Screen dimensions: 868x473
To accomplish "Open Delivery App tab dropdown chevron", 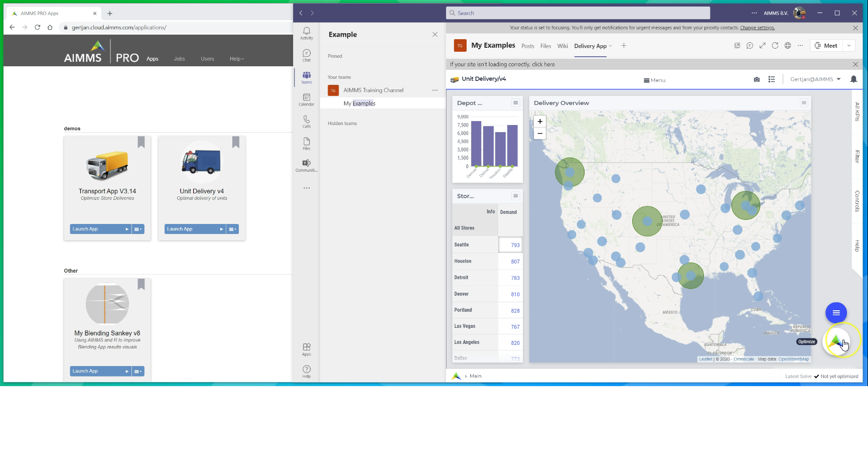I will tap(611, 46).
